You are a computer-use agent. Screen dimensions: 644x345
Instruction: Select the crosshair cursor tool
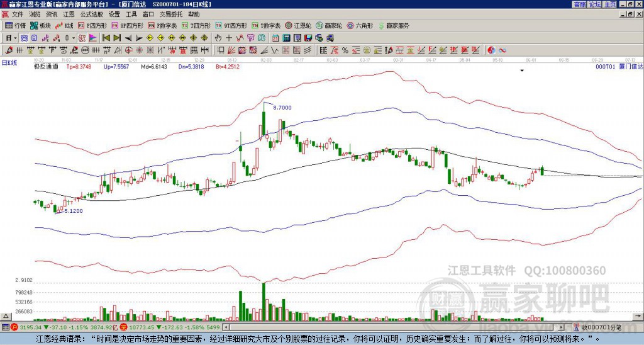pyautogui.click(x=229, y=38)
